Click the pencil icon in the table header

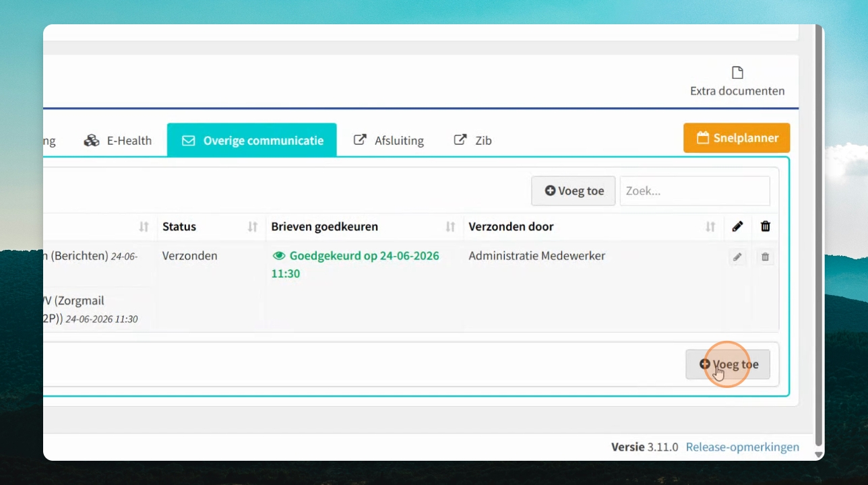click(x=737, y=226)
